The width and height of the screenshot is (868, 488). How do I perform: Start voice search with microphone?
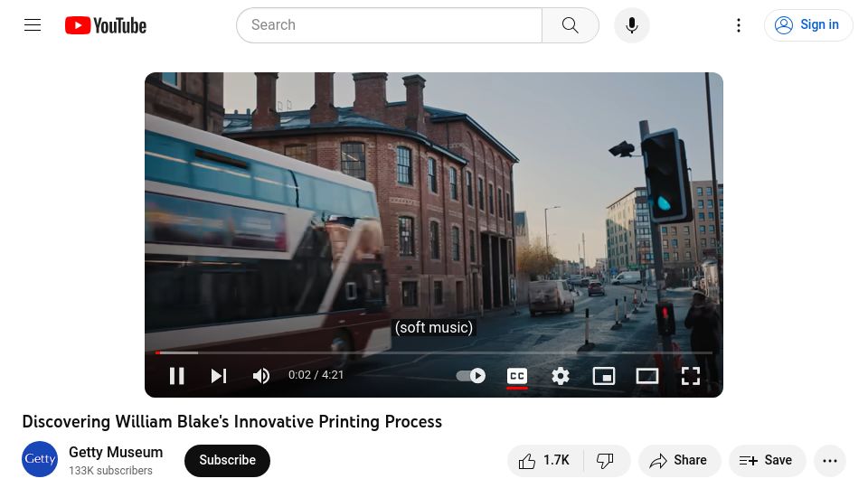coord(632,25)
